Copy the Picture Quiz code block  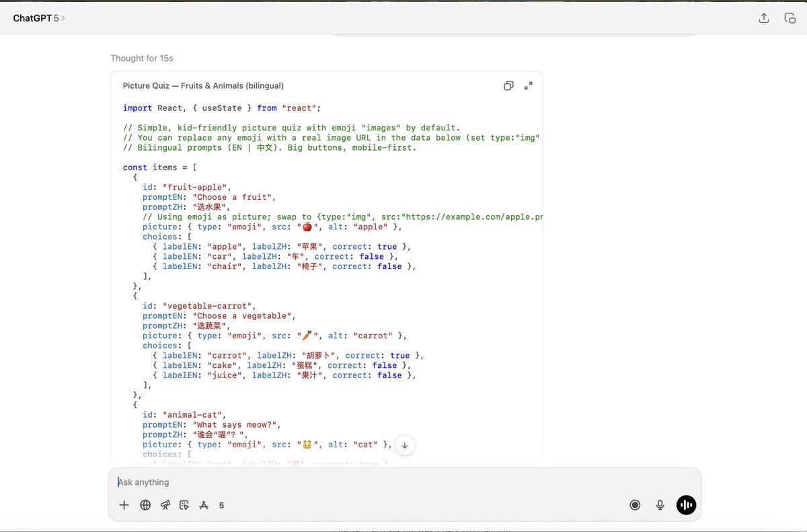(508, 85)
